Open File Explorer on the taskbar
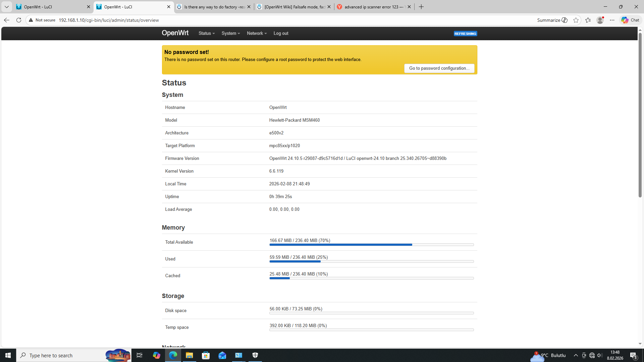 [189, 355]
